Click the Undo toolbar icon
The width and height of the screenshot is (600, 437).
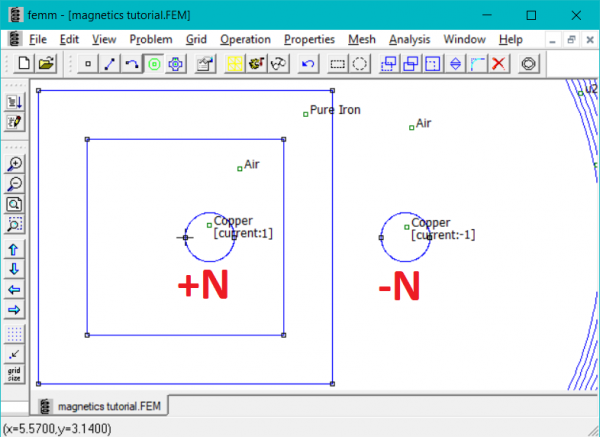pos(309,63)
